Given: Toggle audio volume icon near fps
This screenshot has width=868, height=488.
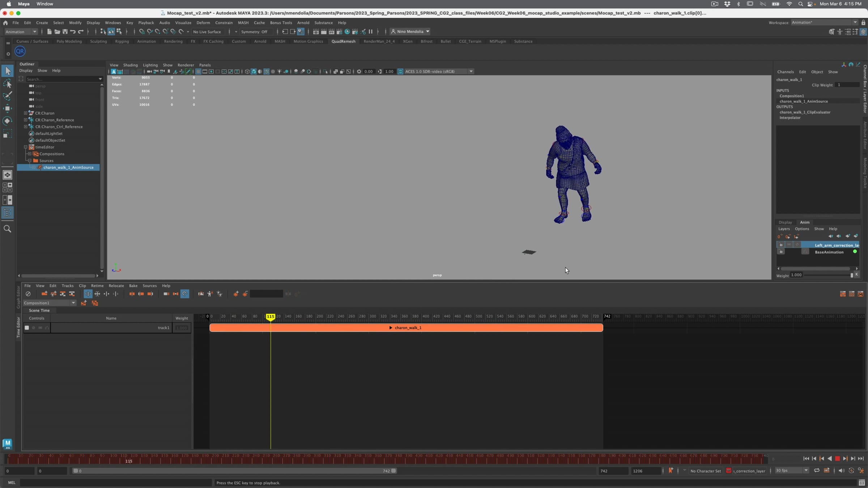Looking at the screenshot, I should click(x=841, y=471).
